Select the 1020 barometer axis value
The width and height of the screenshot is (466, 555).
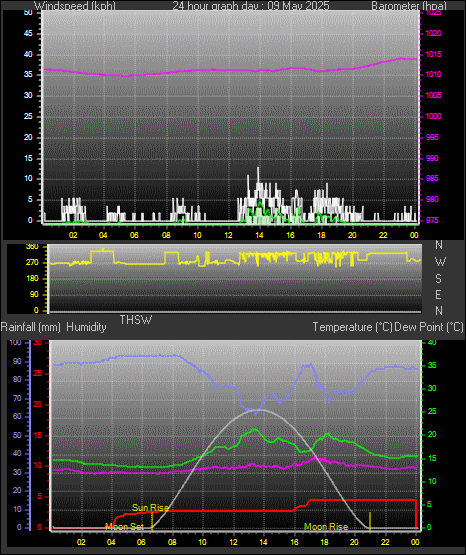(433, 33)
